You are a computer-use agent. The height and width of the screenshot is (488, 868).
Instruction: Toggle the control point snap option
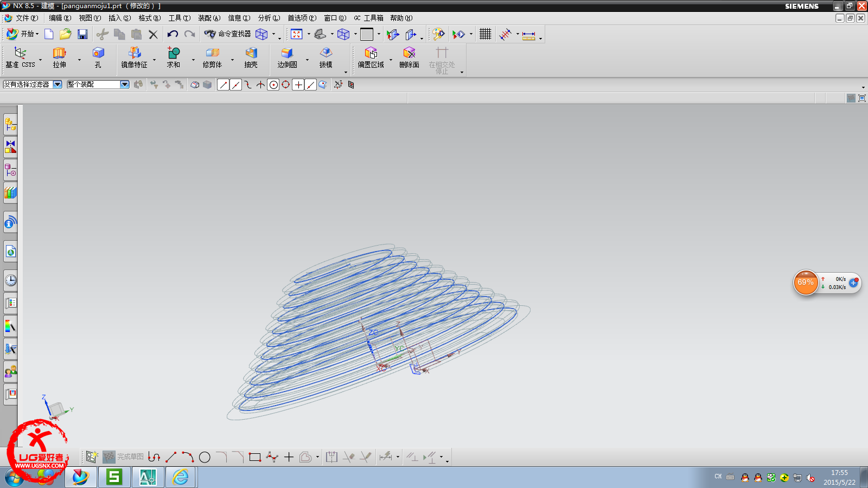tap(248, 85)
